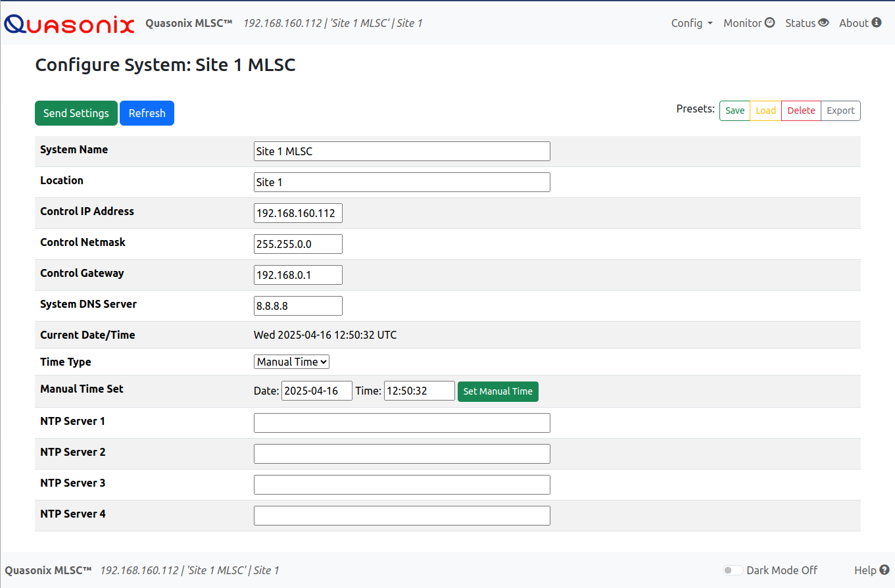Open the Time Type dropdown
895x588 pixels.
[291, 361]
